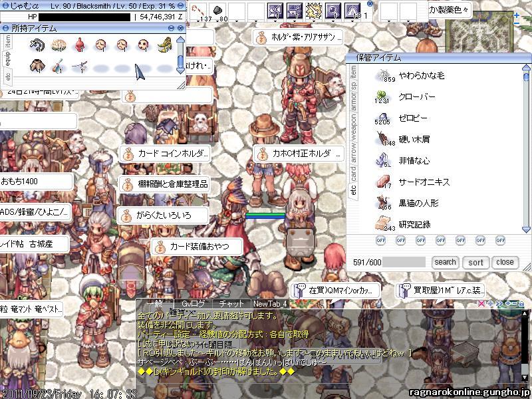Viewport: 532px width, 399px height.
Task: Select the pink brain-like hat in inventory
Action: pyautogui.click(x=59, y=45)
